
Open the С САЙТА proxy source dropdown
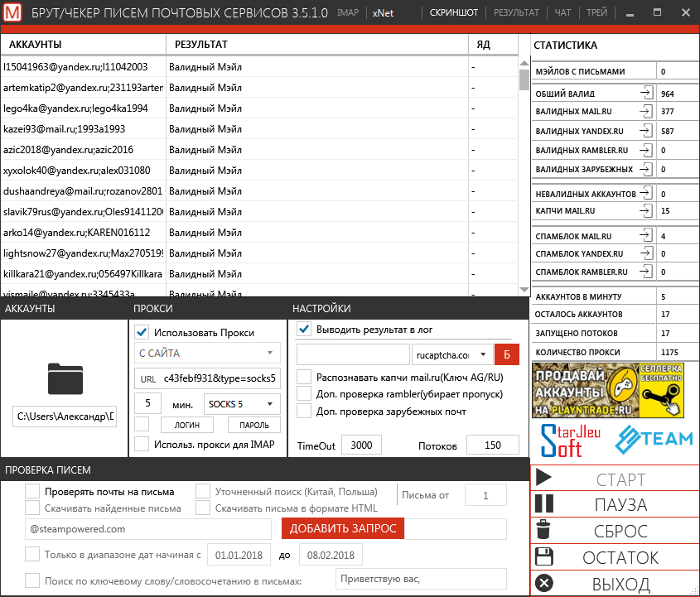pos(207,354)
